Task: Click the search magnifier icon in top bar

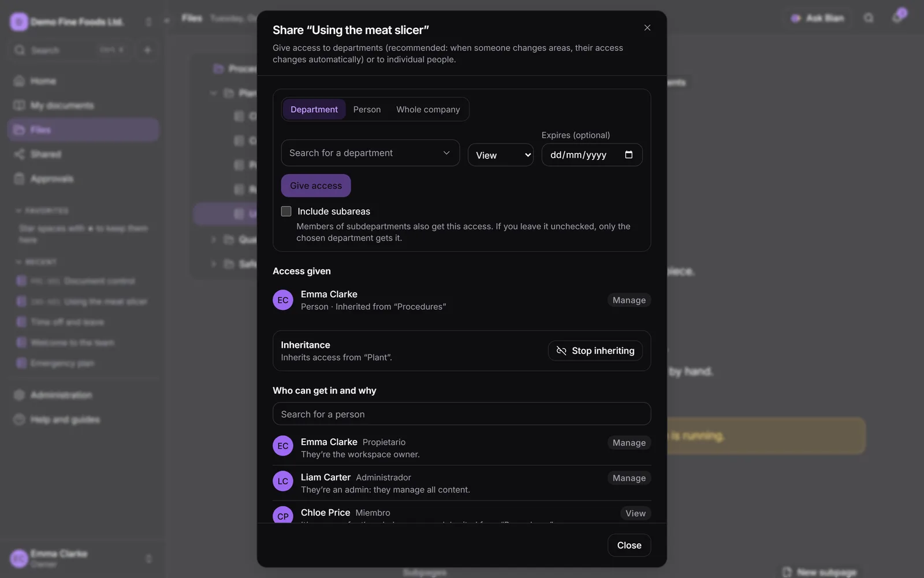Action: click(869, 18)
